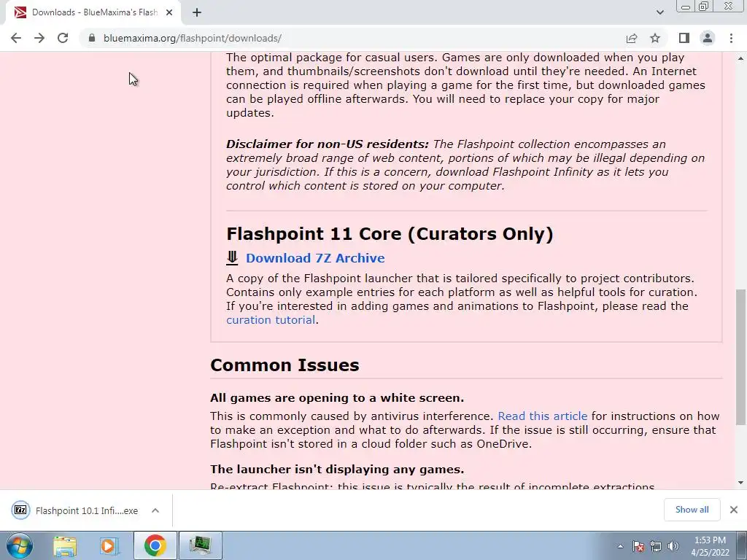The height and width of the screenshot is (560, 747).
Task: Open the downloaded Flashpoint 10.1 Infinity exe
Action: [87, 510]
